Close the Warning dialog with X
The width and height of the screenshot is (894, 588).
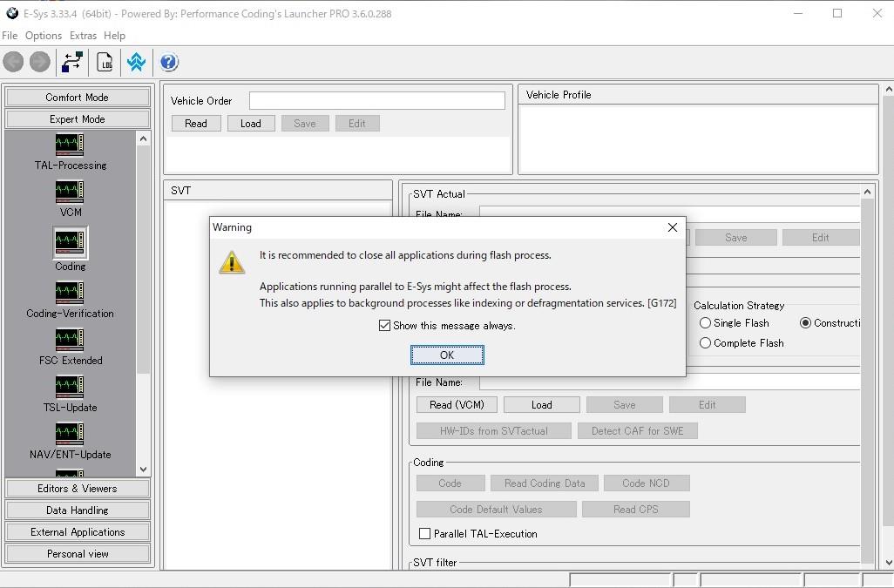[673, 227]
